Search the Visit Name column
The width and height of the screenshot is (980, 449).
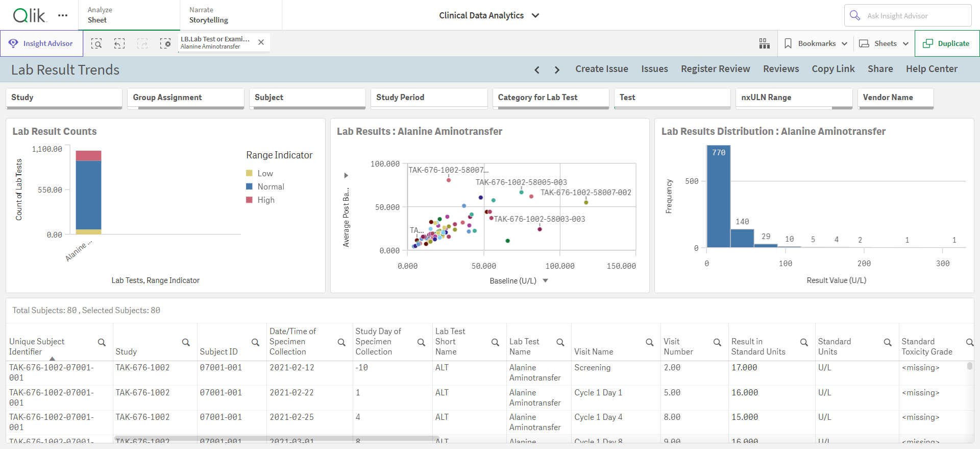(649, 342)
